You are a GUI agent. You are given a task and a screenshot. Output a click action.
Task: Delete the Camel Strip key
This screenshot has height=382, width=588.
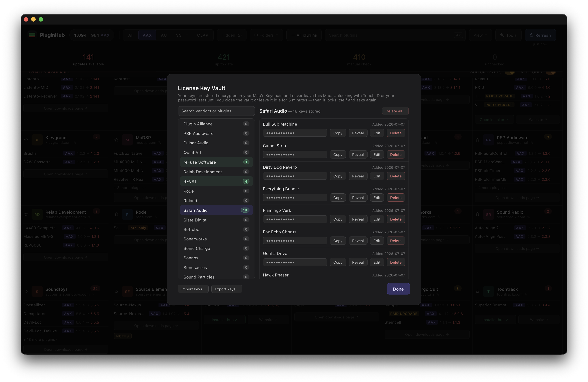pyautogui.click(x=396, y=155)
